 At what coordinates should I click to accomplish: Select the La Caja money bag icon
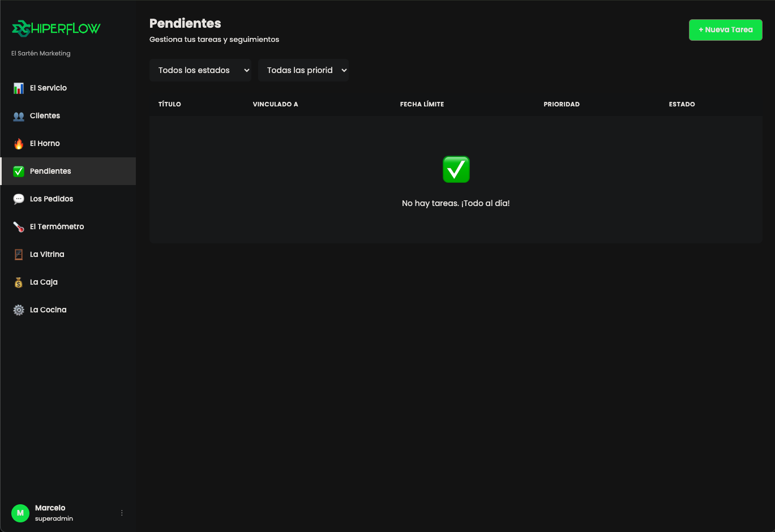coord(19,282)
